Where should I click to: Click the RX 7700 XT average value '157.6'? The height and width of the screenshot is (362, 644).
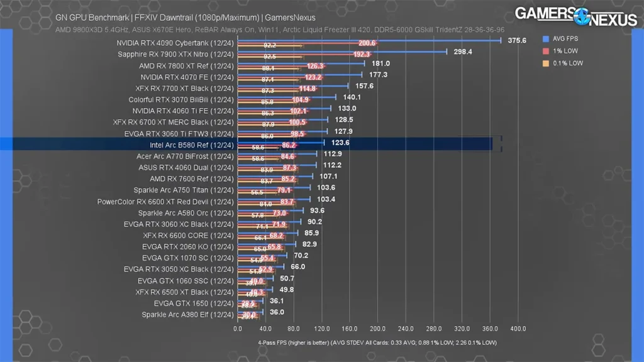click(364, 85)
